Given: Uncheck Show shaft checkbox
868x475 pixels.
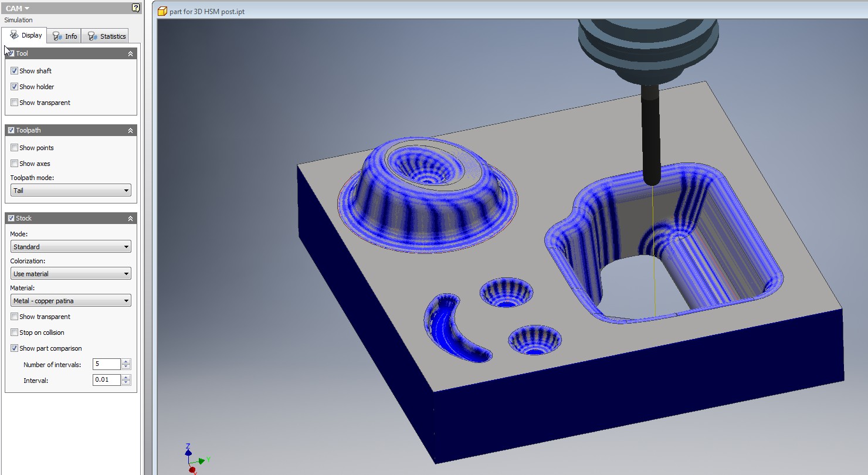Looking at the screenshot, I should click(15, 71).
